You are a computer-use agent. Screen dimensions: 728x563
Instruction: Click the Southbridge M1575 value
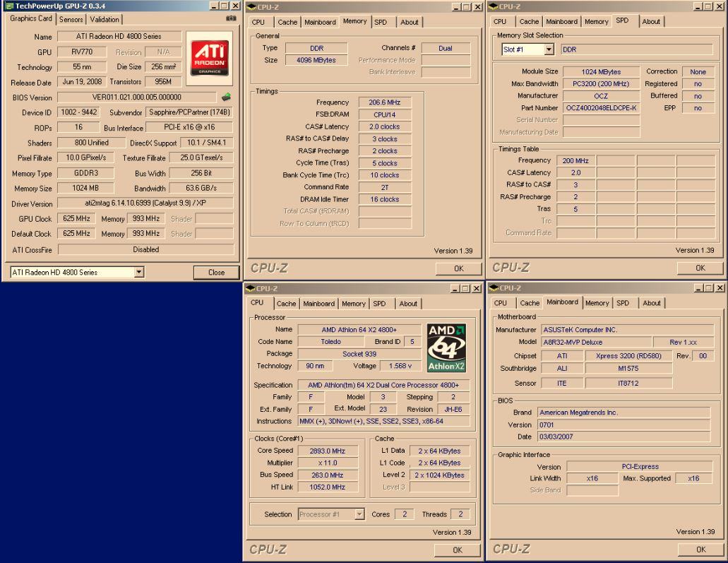[x=628, y=368]
